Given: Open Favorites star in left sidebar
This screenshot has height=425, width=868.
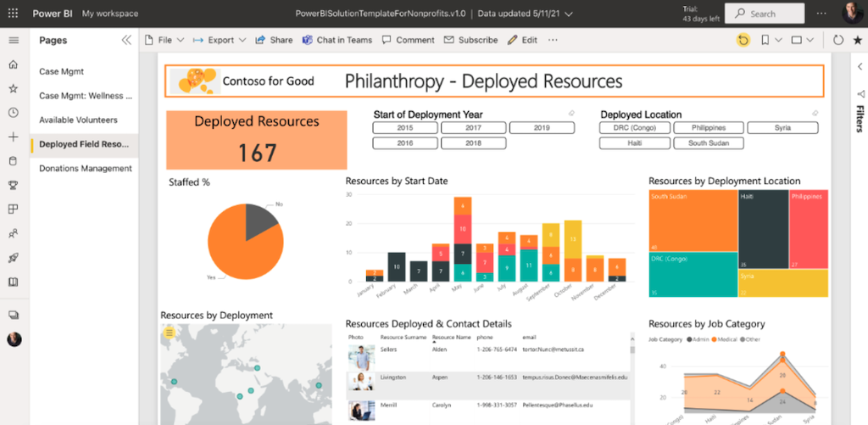Looking at the screenshot, I should [x=14, y=89].
